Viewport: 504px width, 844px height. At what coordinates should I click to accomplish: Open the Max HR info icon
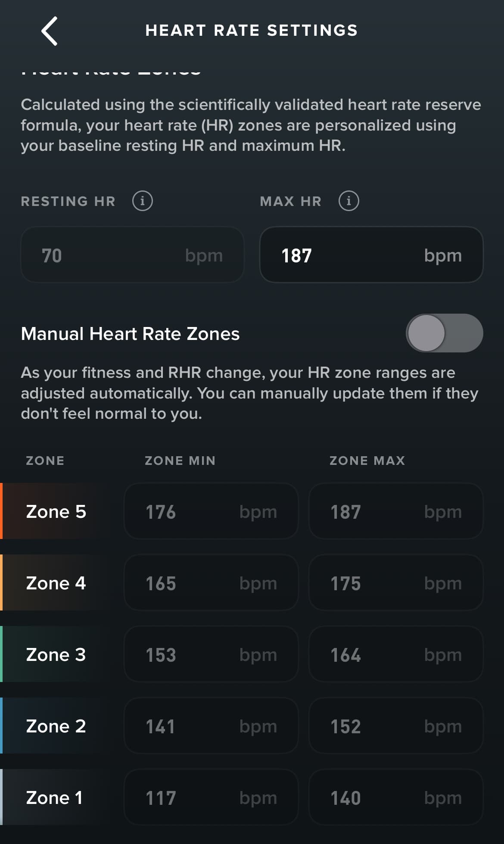coord(348,201)
